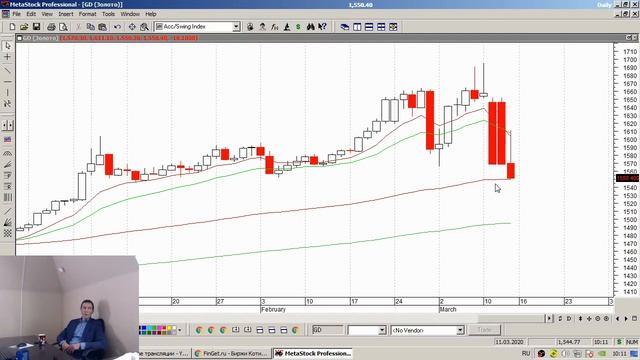Click the 1552 price label on axis
Screen dimensions: 640x360
coord(627,178)
